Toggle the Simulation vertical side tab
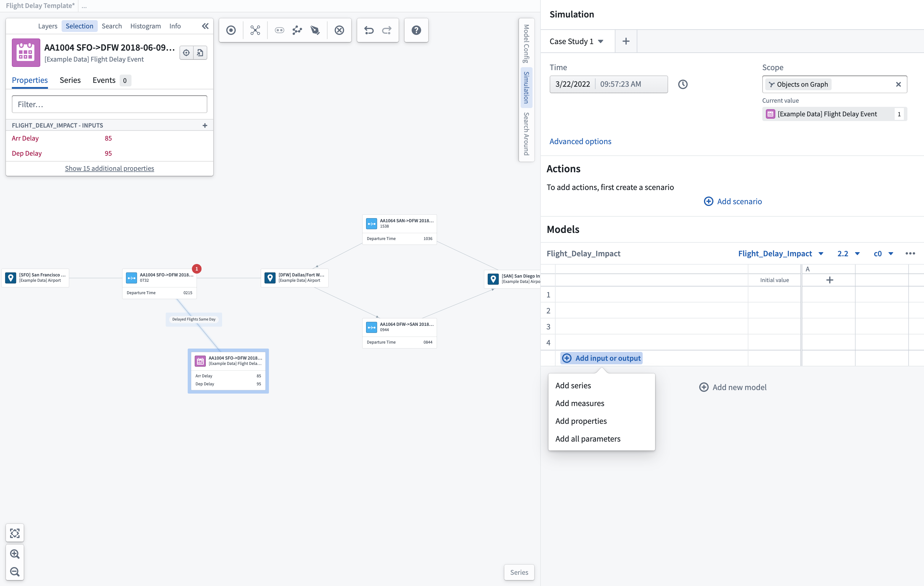 (527, 87)
